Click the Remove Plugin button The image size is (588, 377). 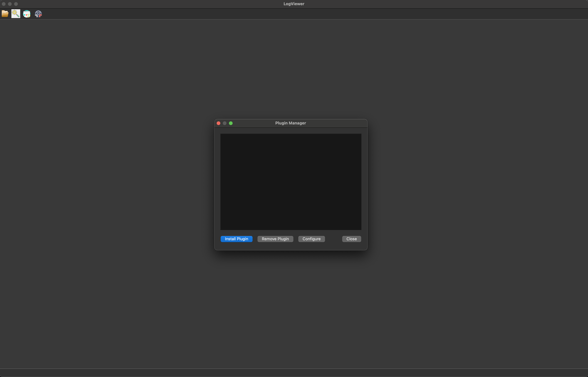click(x=275, y=239)
